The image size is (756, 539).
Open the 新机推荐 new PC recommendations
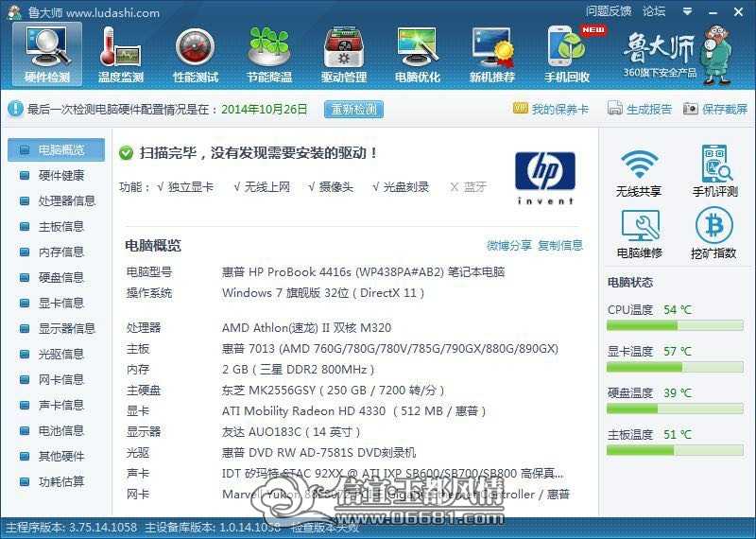pos(491,54)
